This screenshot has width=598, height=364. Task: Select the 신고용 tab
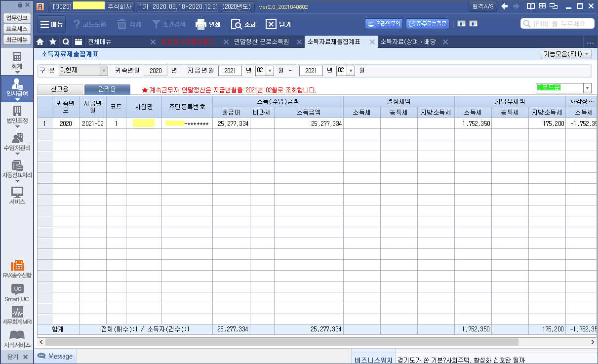point(60,89)
